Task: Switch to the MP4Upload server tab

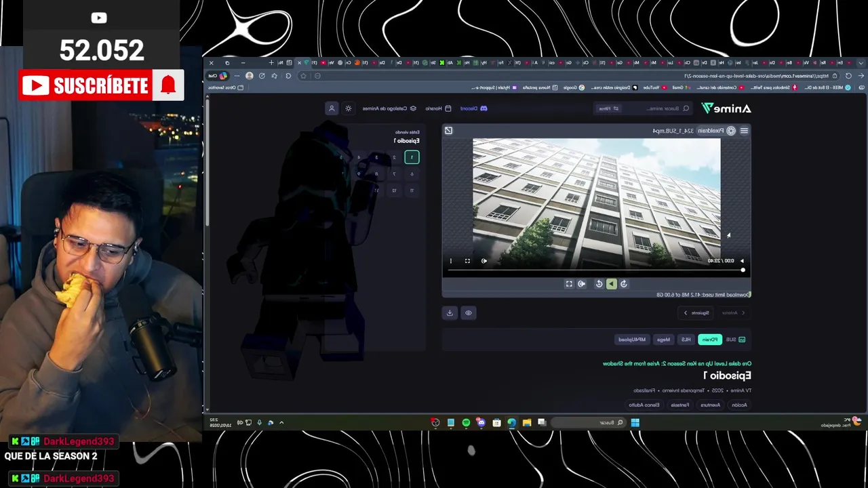Action: pyautogui.click(x=633, y=339)
